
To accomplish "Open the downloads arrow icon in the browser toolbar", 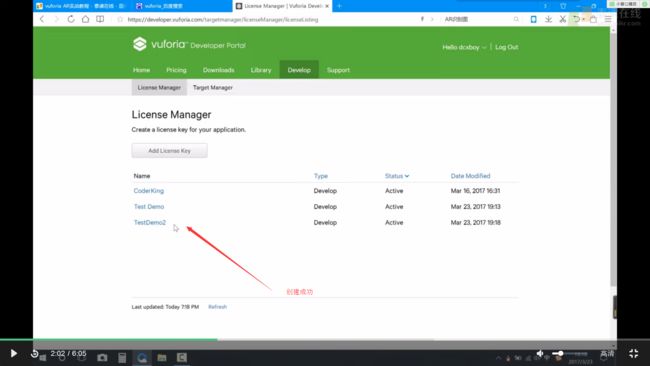I will coord(548,19).
